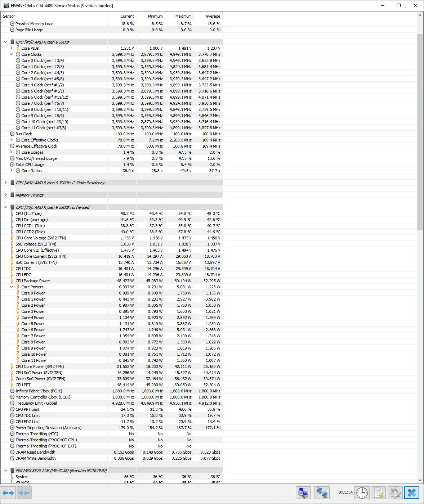Click the chip icon beside MSI MEG X570 ACE
Viewport: 424px width, 504px height.
12,471
